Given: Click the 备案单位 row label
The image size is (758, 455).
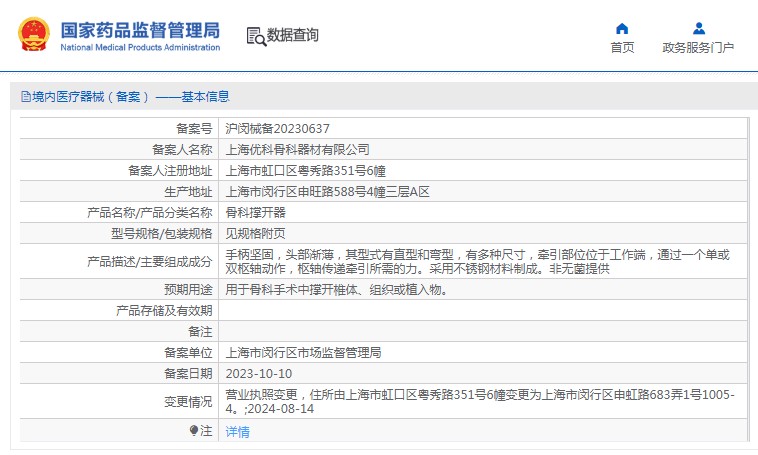Looking at the screenshot, I should coord(188,353).
